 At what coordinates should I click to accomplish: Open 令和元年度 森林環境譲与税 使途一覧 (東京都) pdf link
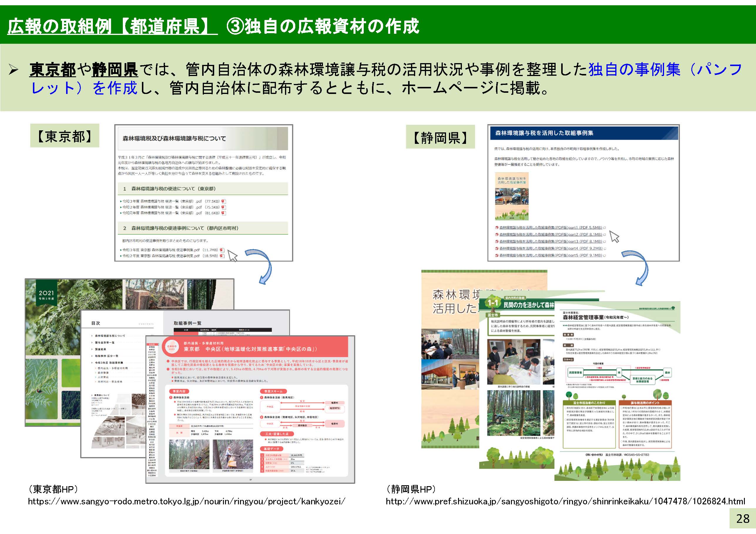(x=171, y=213)
